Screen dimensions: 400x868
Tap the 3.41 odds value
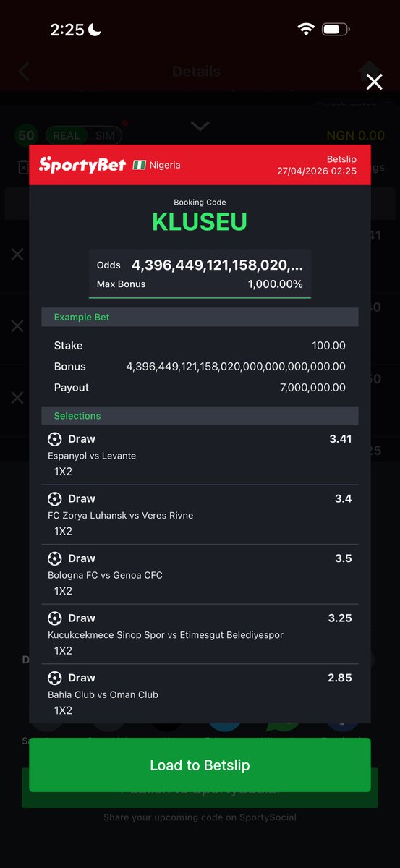[340, 439]
